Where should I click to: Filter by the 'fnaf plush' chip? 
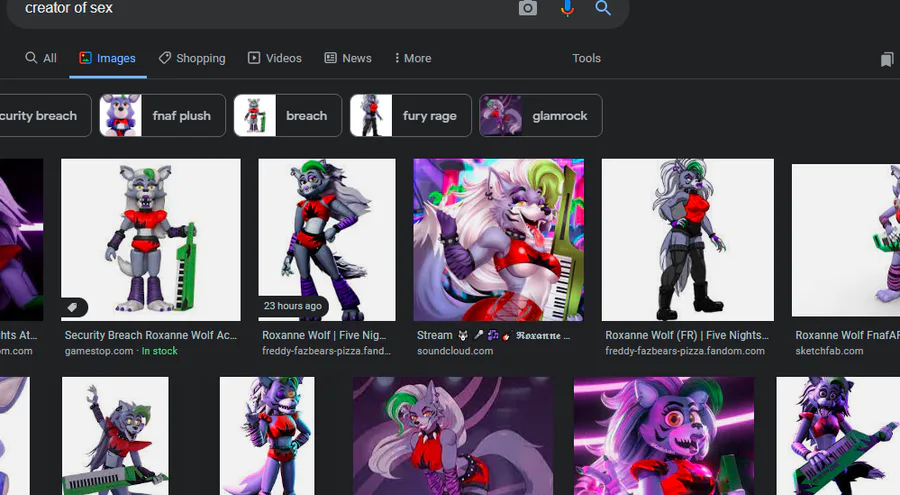162,115
